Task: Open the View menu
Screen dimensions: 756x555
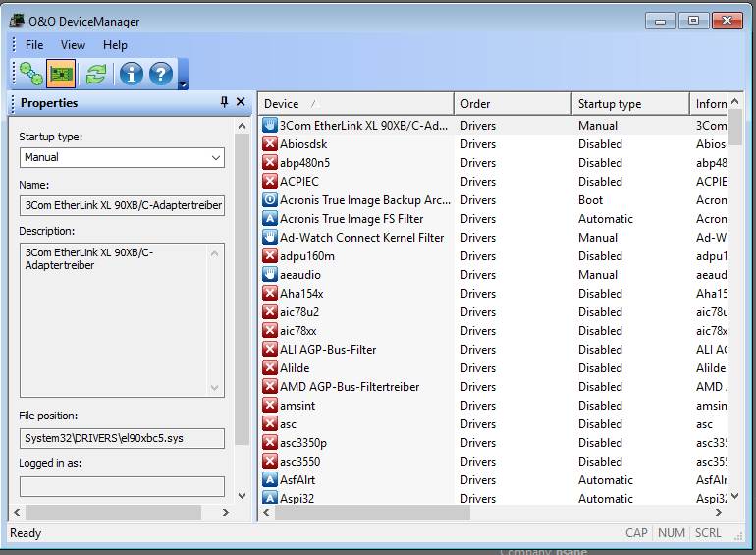Action: point(73,45)
